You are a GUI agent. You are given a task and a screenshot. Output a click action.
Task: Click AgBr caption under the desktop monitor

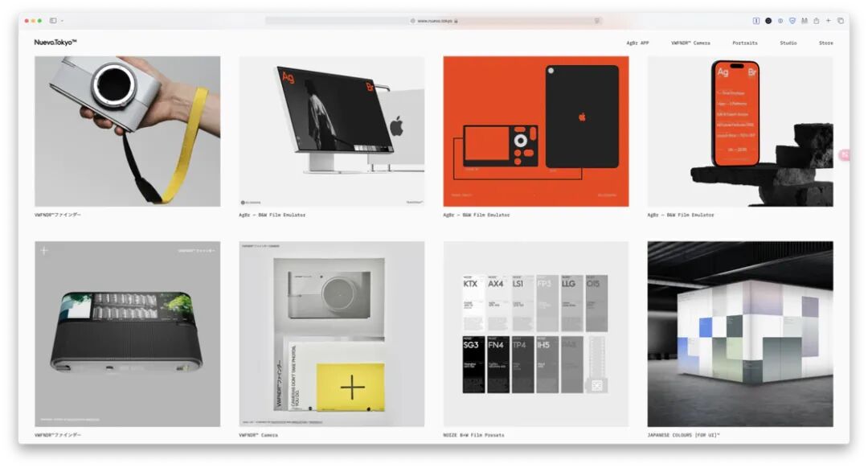click(272, 215)
